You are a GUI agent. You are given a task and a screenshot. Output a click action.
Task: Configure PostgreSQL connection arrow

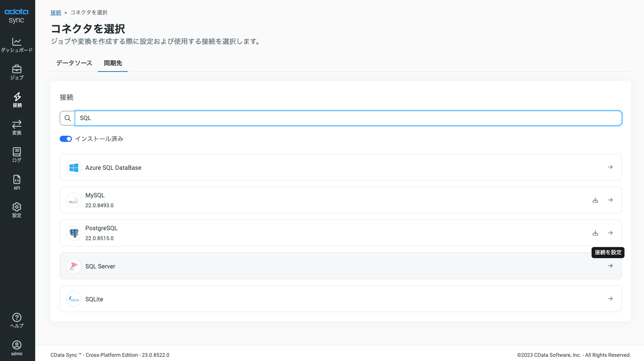point(610,233)
